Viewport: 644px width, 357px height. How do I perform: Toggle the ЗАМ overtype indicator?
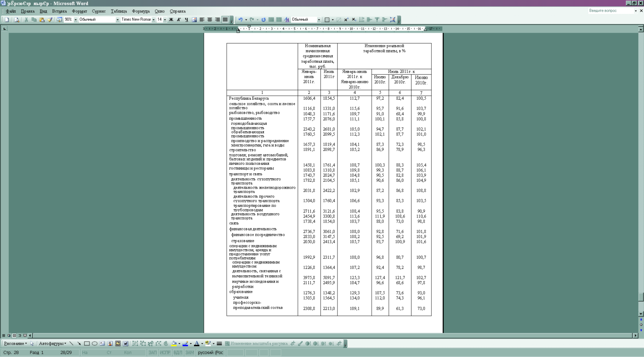(190, 352)
